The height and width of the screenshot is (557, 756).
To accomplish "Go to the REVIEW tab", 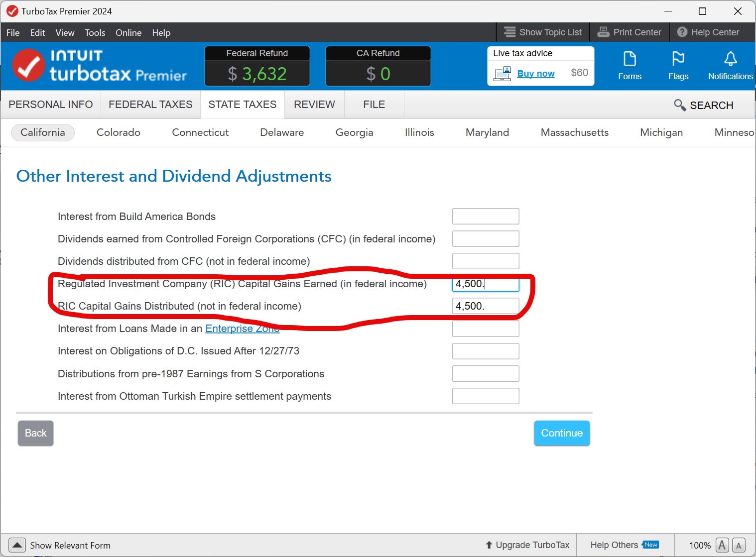I will pos(314,105).
